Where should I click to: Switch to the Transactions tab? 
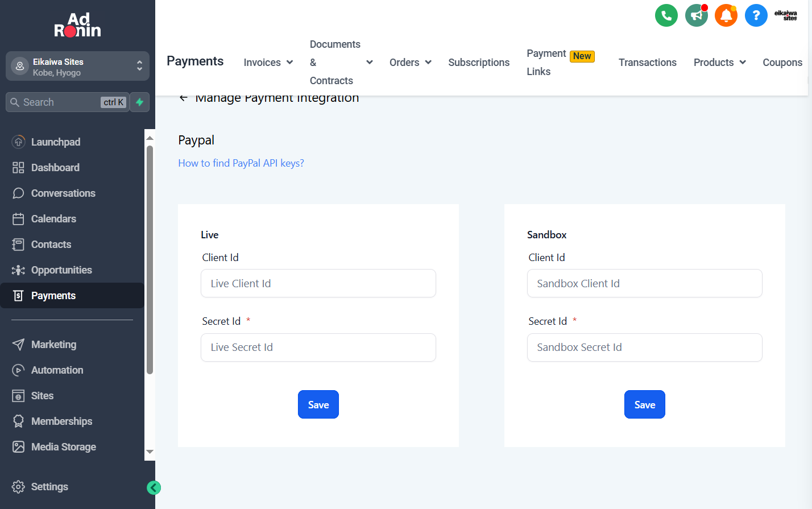point(648,63)
